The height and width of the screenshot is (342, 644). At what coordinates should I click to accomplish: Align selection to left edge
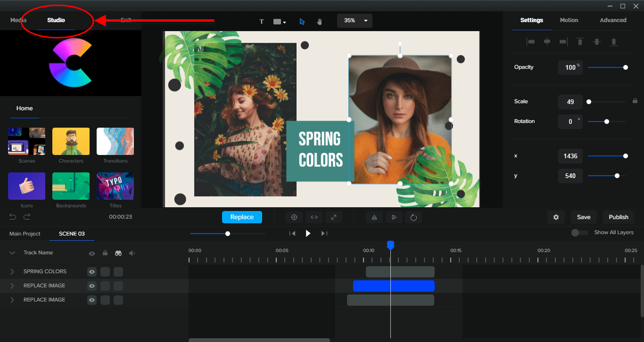coord(530,42)
